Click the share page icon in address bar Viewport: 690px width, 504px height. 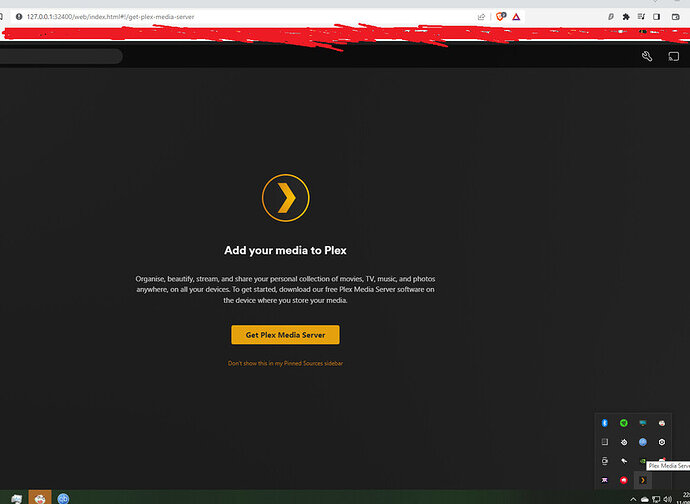481,17
